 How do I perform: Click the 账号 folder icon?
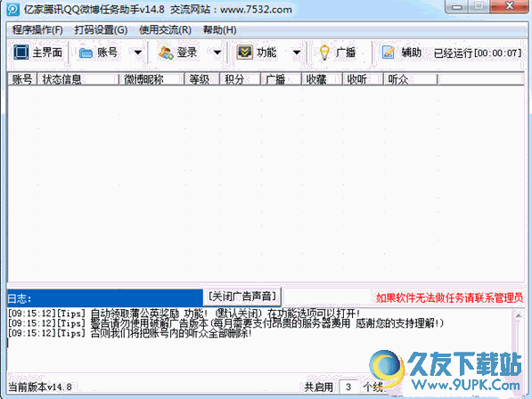pyautogui.click(x=86, y=53)
